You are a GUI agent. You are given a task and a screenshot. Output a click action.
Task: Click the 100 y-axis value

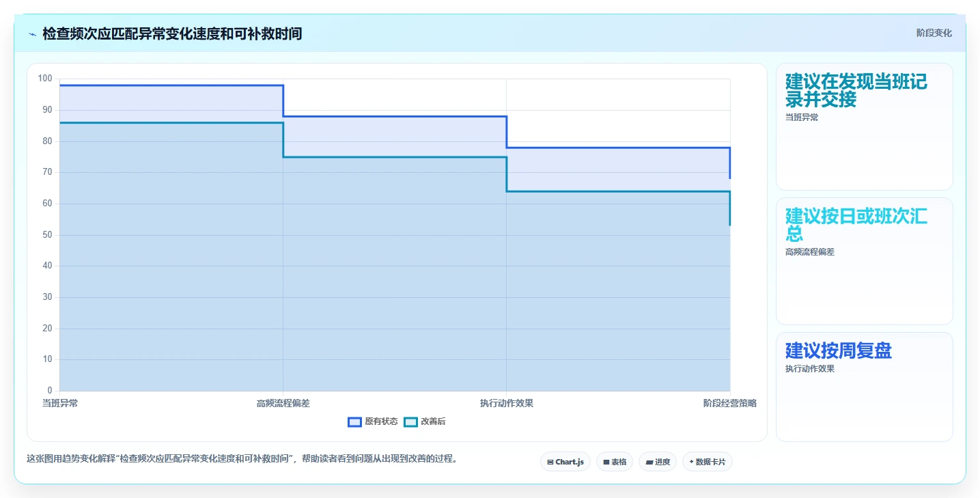(x=45, y=79)
